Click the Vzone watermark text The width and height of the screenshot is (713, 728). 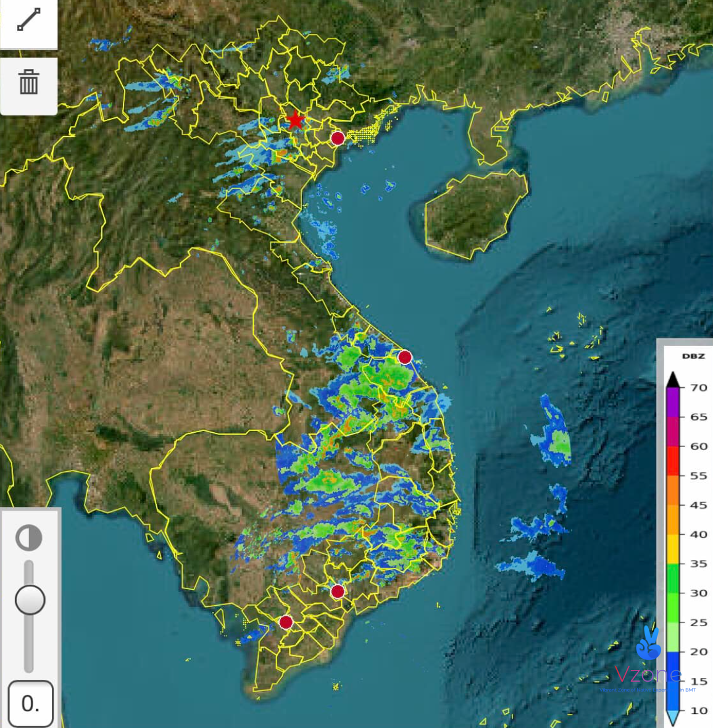click(x=648, y=675)
